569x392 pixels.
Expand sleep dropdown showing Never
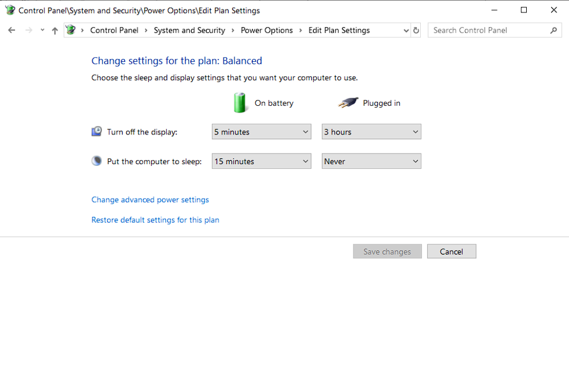coord(371,161)
